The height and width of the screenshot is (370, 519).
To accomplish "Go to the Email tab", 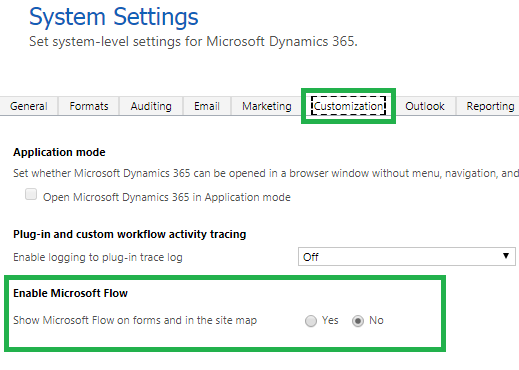I will pos(207,106).
